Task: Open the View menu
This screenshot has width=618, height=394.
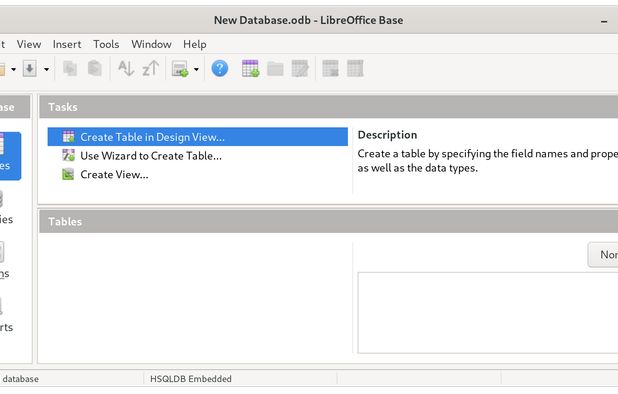Action: click(29, 44)
